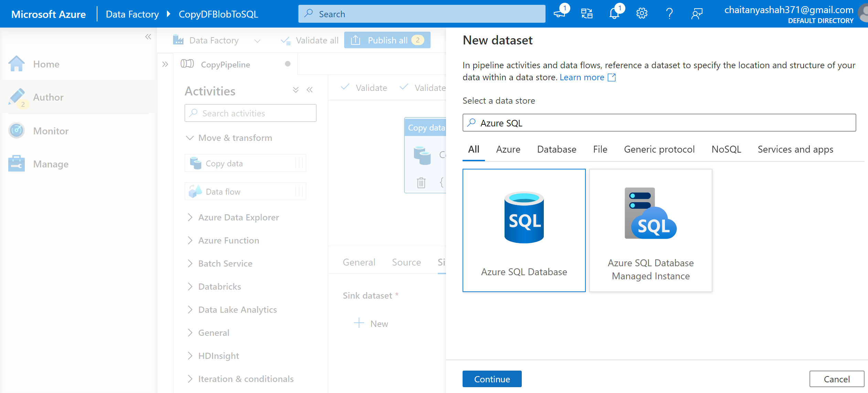Select the File data store tab
This screenshot has width=868, height=393.
(600, 149)
